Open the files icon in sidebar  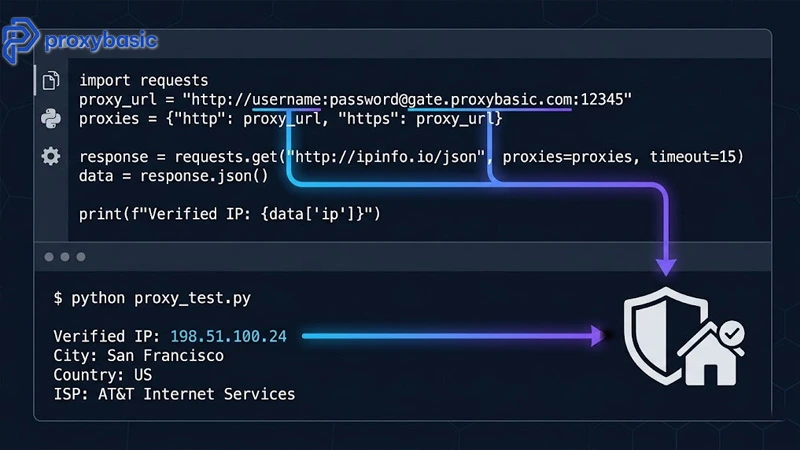point(51,80)
